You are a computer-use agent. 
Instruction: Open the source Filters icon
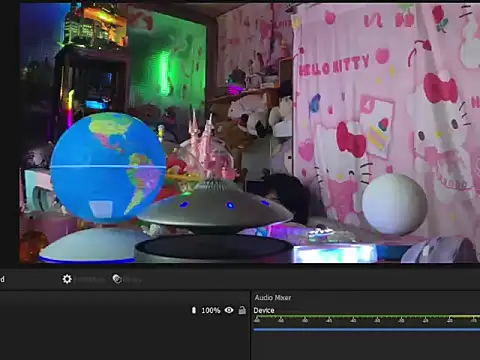pyautogui.click(x=117, y=279)
